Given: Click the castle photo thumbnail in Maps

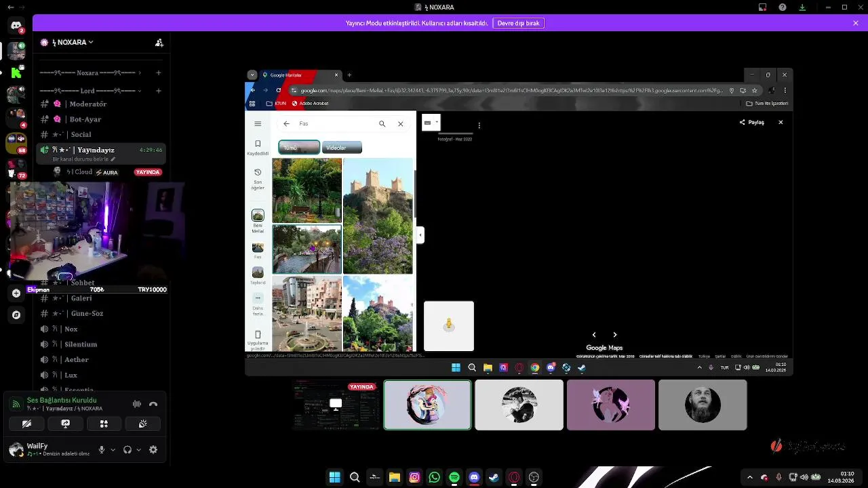Looking at the screenshot, I should (x=378, y=216).
